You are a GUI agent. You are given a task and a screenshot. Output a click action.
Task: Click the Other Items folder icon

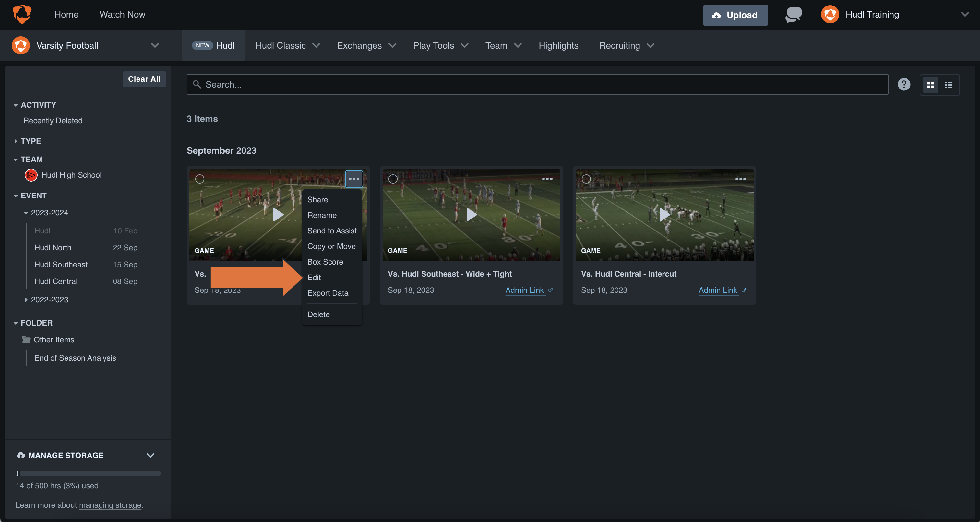click(x=26, y=339)
